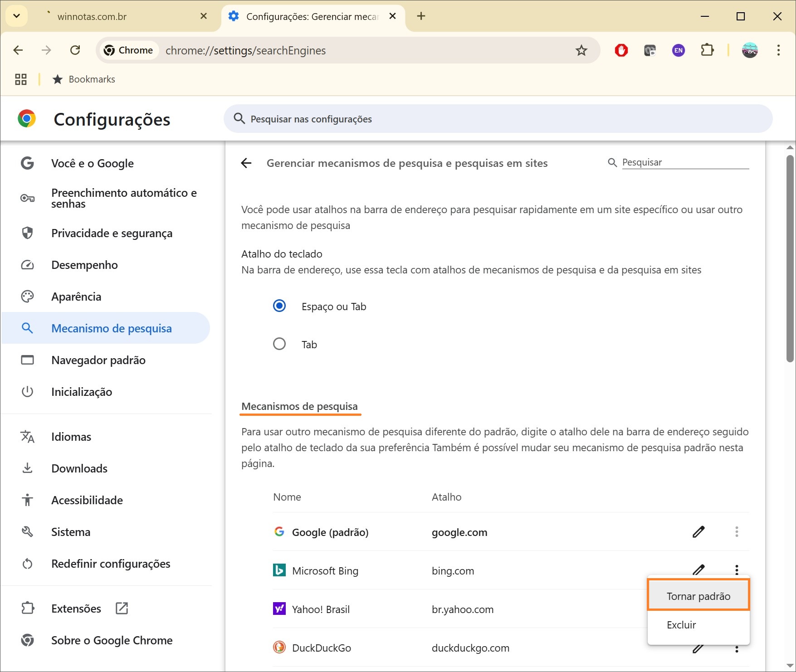This screenshot has height=672, width=796.
Task: Open Chrome's three-dot main menu
Action: pos(778,50)
